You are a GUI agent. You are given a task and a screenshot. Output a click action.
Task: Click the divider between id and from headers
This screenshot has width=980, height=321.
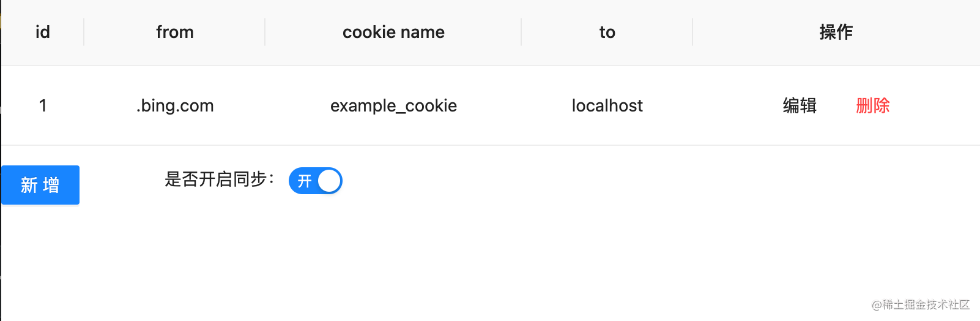coord(84,32)
